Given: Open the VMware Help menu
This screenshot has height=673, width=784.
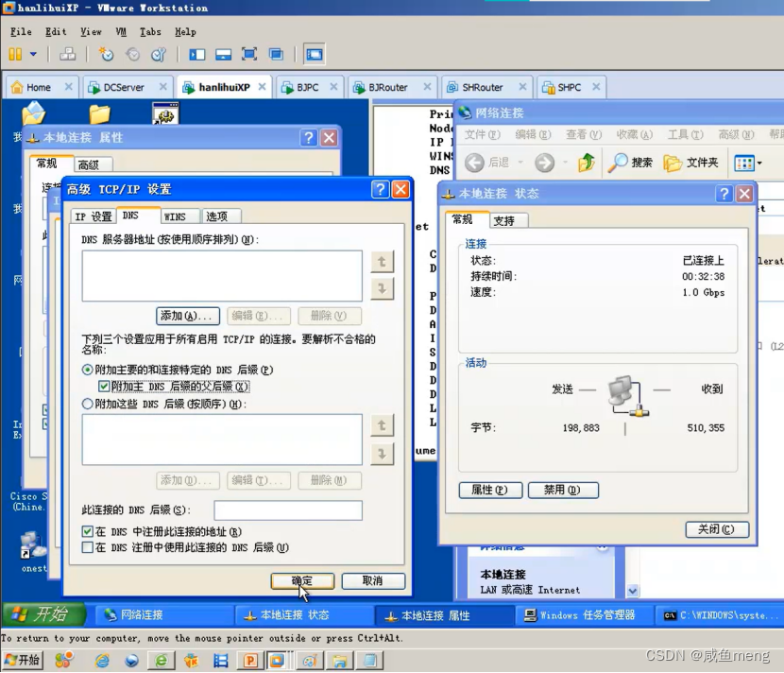Looking at the screenshot, I should pyautogui.click(x=185, y=31).
